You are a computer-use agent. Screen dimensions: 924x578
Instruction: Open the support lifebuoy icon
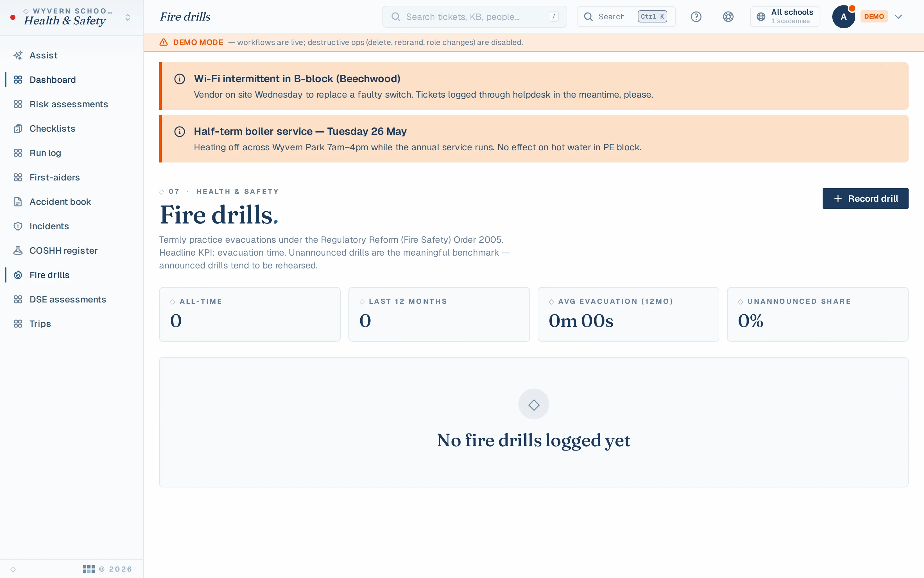click(728, 17)
